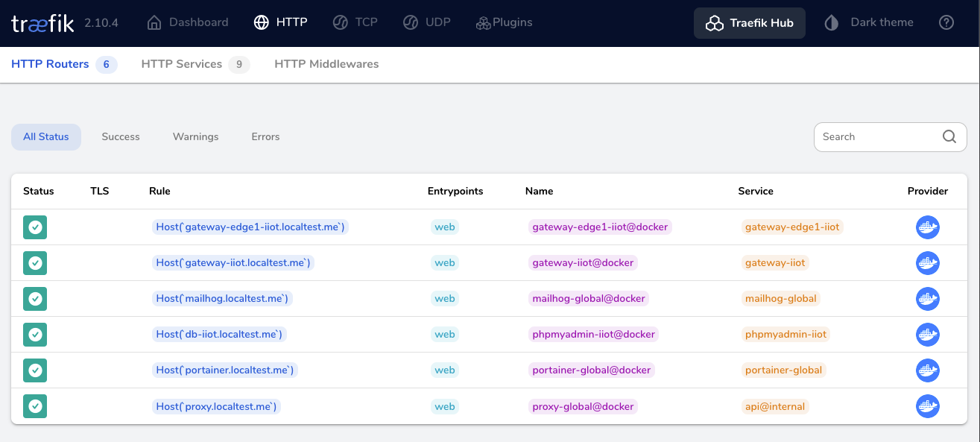Click the Traefik logo
Screen dimensions: 980x442
[x=42, y=23]
